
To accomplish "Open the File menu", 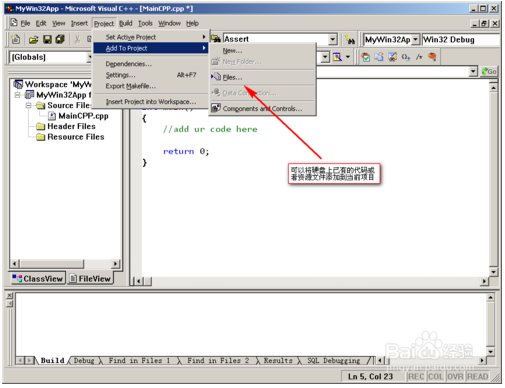I will pos(25,23).
